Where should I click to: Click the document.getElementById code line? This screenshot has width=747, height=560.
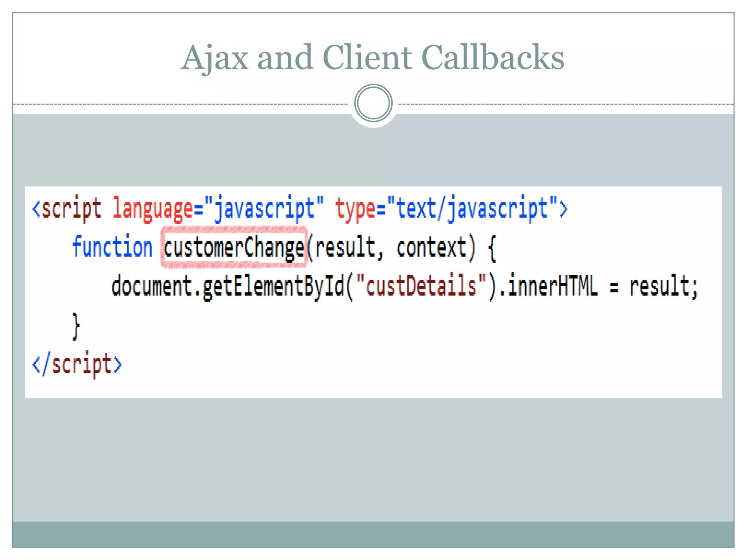[405, 287]
